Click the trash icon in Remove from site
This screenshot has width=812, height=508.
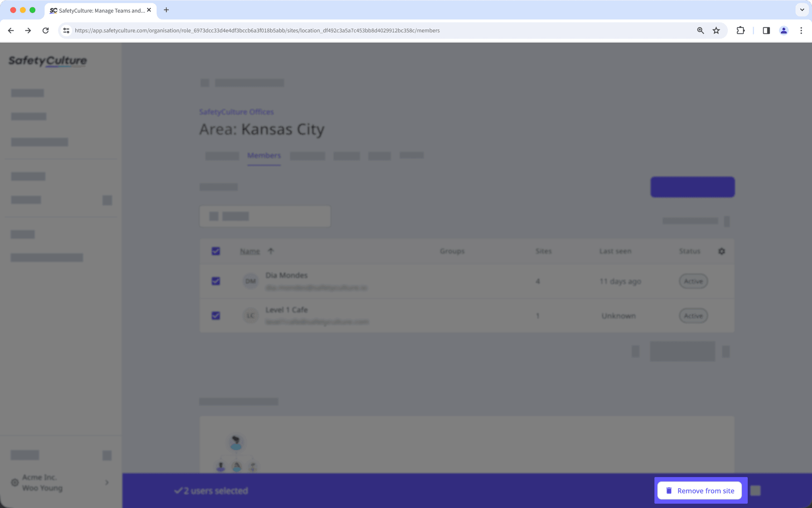pos(669,490)
